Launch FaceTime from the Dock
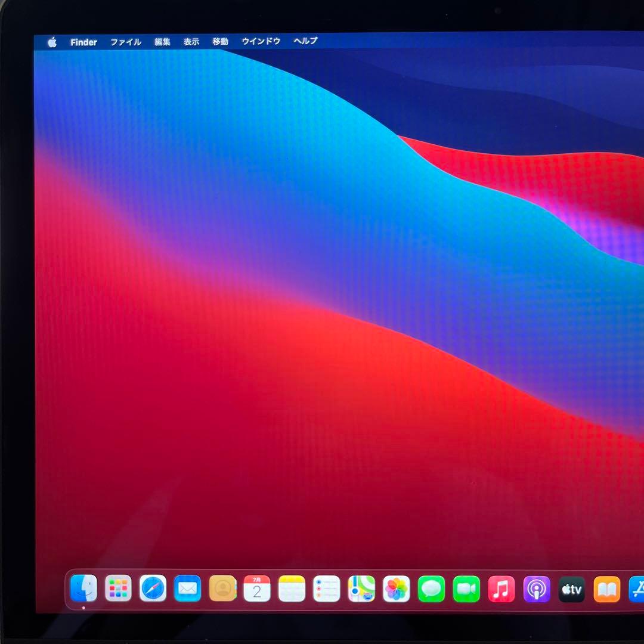644x644 pixels. [466, 589]
